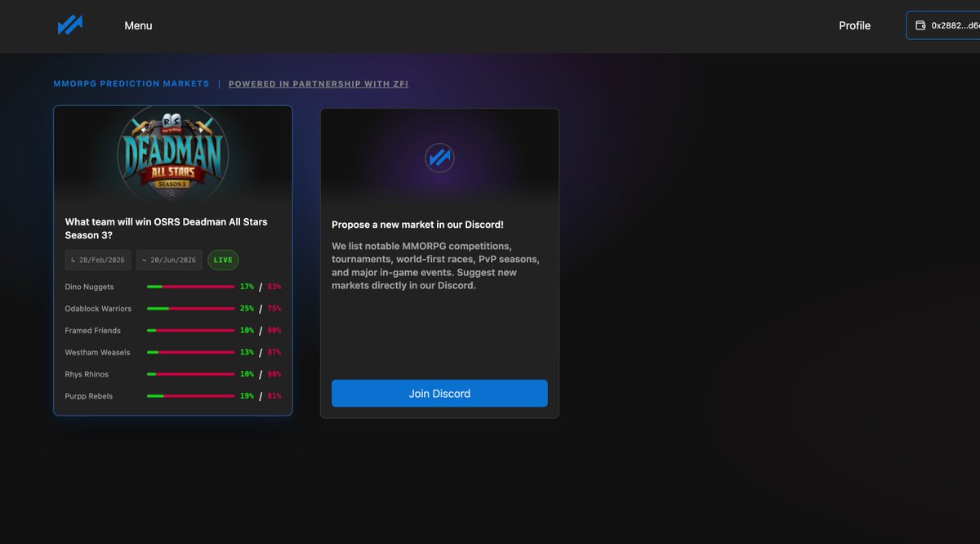The height and width of the screenshot is (544, 980).
Task: Click the Westham Weasels probability bar
Action: click(190, 353)
